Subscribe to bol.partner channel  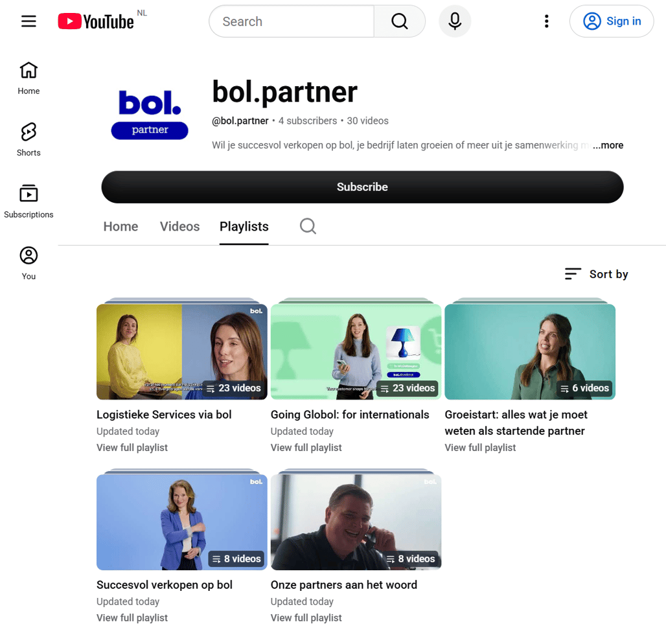tap(362, 187)
